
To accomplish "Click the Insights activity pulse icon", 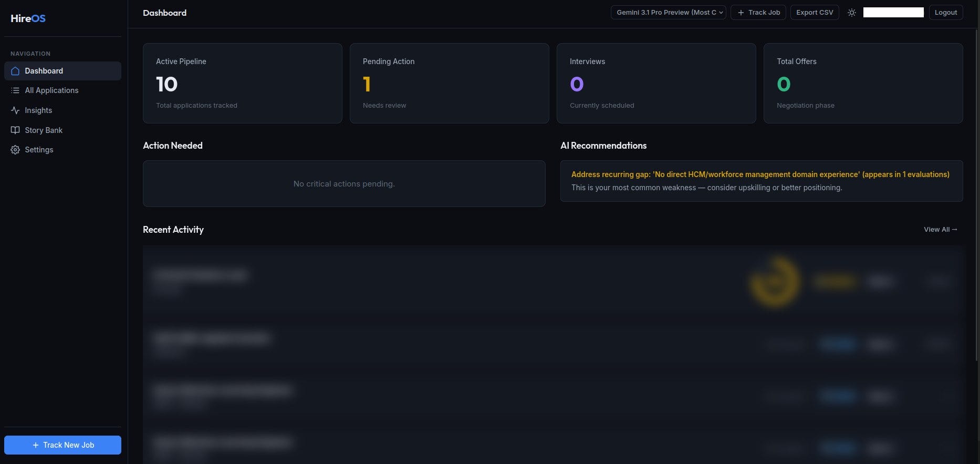I will click(15, 110).
